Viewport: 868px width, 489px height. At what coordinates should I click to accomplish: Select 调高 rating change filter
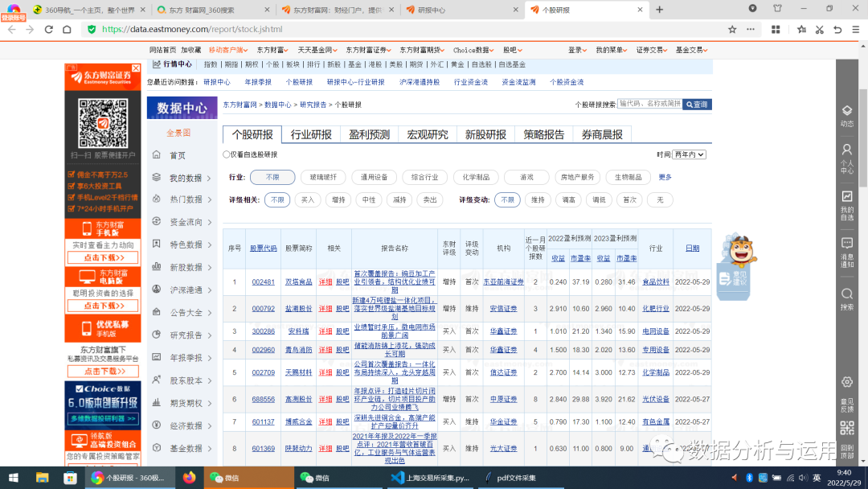coord(568,200)
